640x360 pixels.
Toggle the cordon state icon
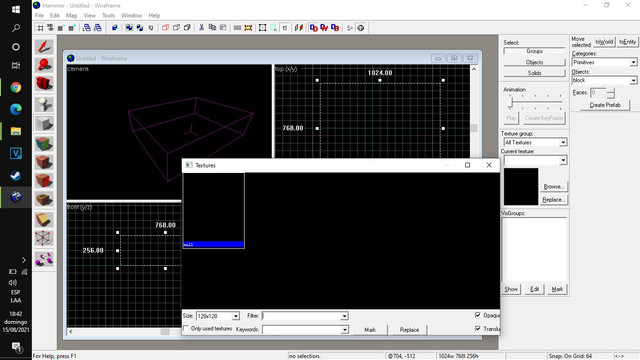tap(237, 28)
